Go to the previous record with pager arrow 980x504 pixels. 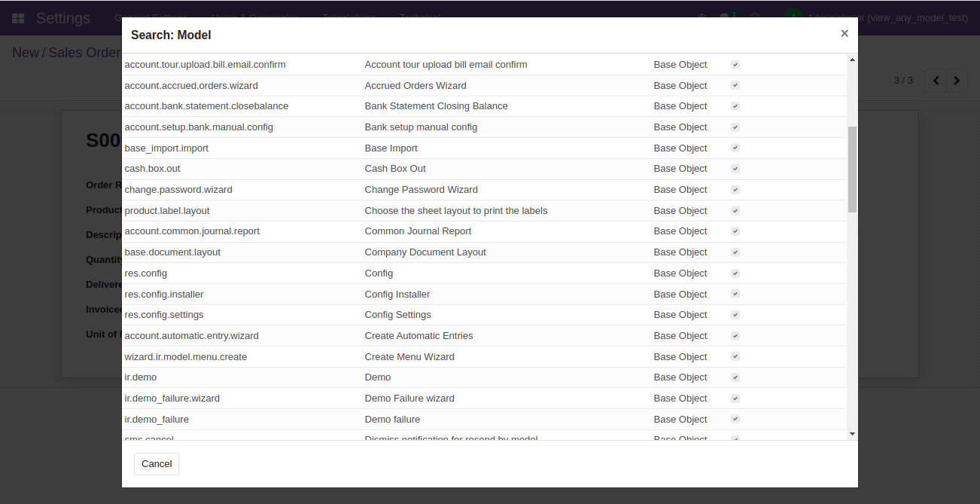click(936, 81)
